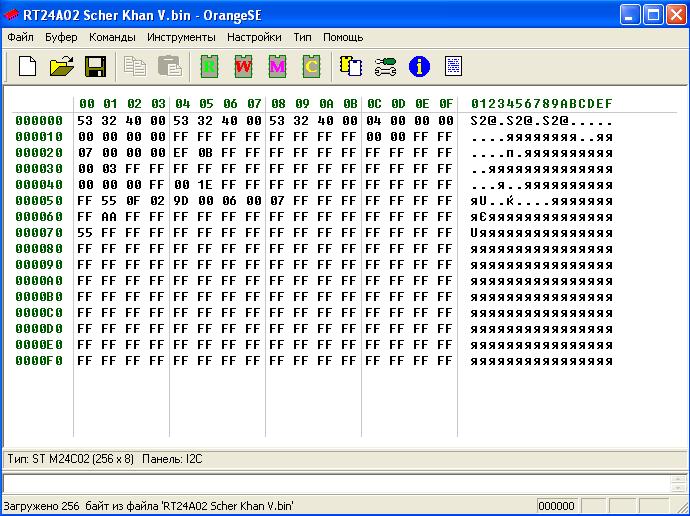Open the Помощь menu

[x=343, y=37]
